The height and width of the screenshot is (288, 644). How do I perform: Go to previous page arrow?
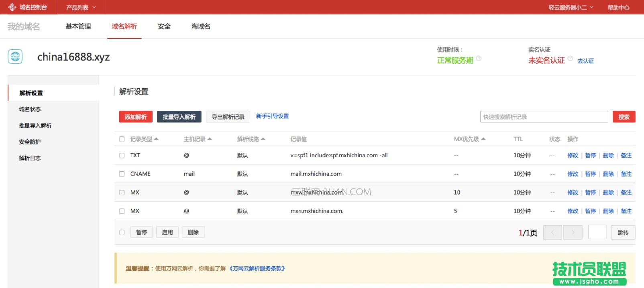[x=552, y=232]
